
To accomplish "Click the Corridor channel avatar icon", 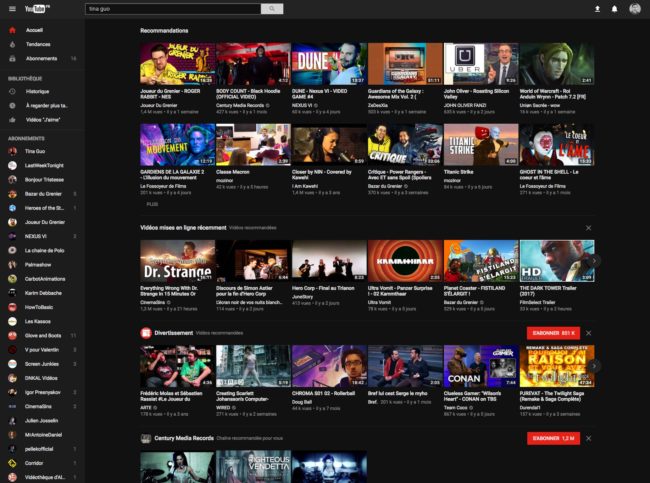I will [12, 463].
